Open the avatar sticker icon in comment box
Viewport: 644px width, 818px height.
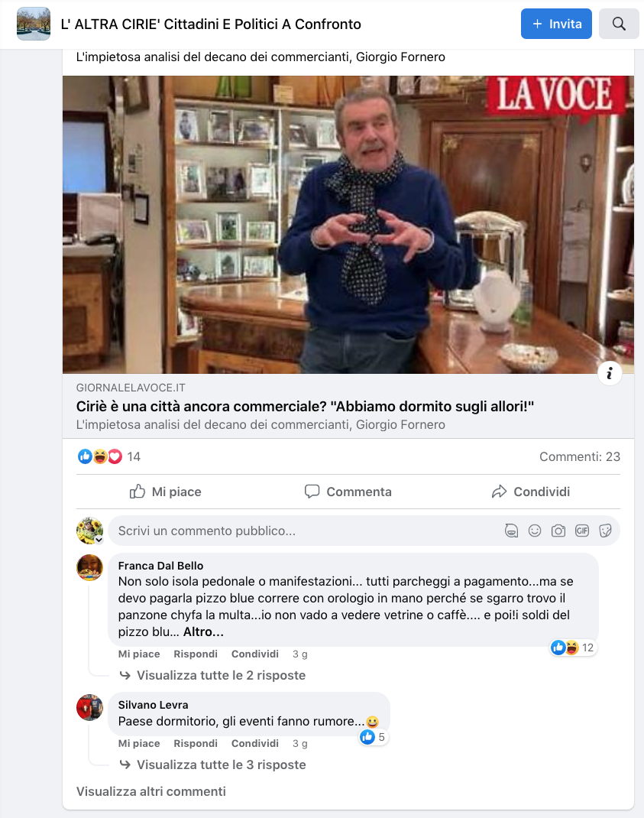[512, 531]
